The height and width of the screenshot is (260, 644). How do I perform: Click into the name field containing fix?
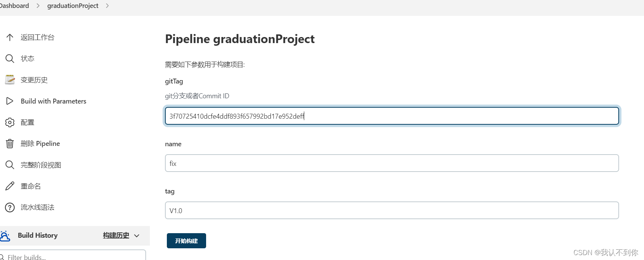pyautogui.click(x=392, y=163)
